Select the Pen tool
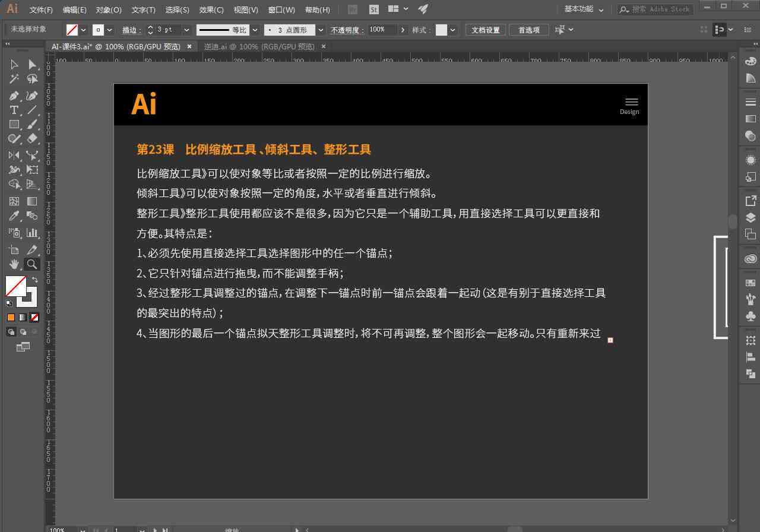Viewport: 760px width, 532px height. 14,96
